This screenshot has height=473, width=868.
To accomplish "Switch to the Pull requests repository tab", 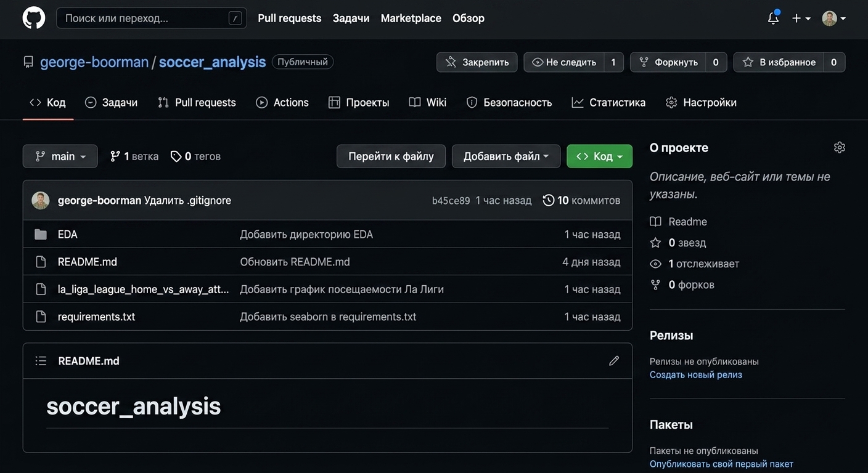I will tap(197, 102).
